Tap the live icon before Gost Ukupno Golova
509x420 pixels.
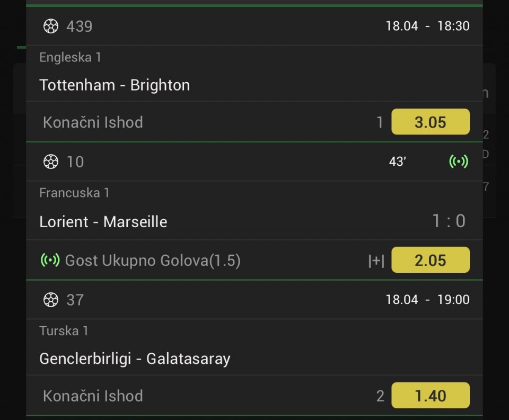click(x=50, y=260)
